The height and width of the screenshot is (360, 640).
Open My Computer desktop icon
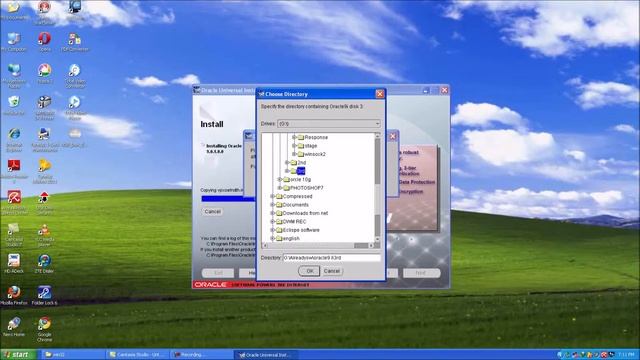(14, 42)
